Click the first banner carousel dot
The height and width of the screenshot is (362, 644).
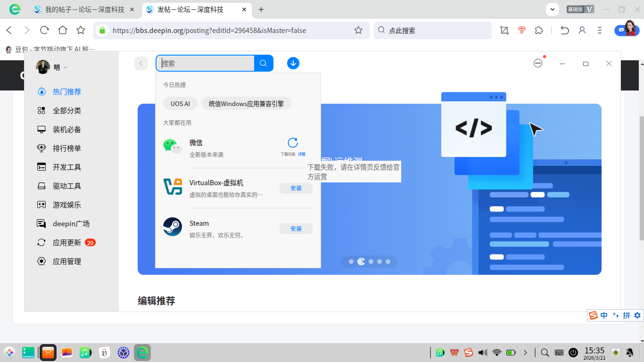(351, 262)
